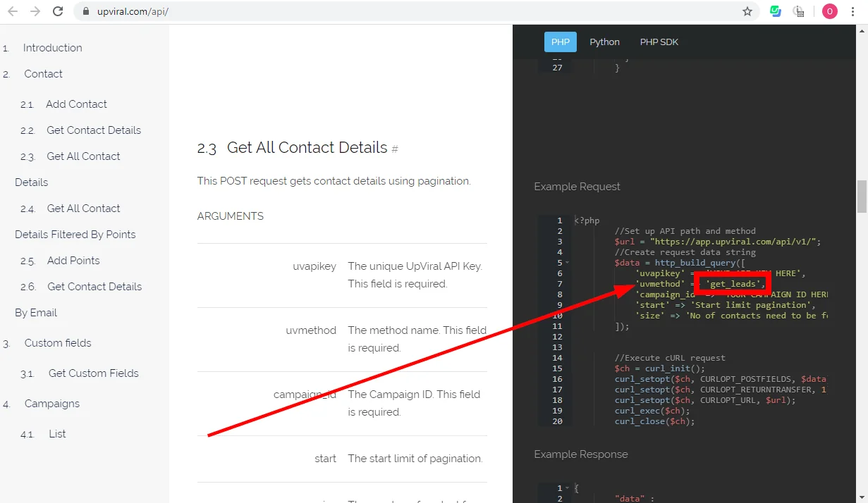Viewport: 868px width, 503px height.
Task: Switch code samples to PHP SDK tab
Action: click(x=659, y=42)
